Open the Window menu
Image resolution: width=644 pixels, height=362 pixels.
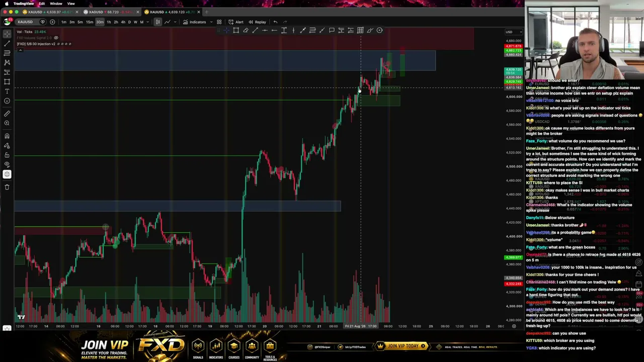point(56,4)
